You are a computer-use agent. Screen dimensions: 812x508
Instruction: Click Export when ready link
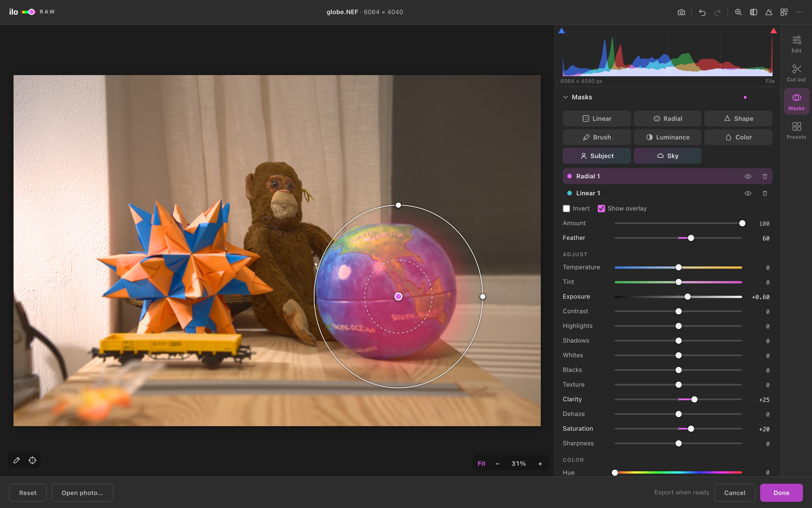pyautogui.click(x=682, y=492)
